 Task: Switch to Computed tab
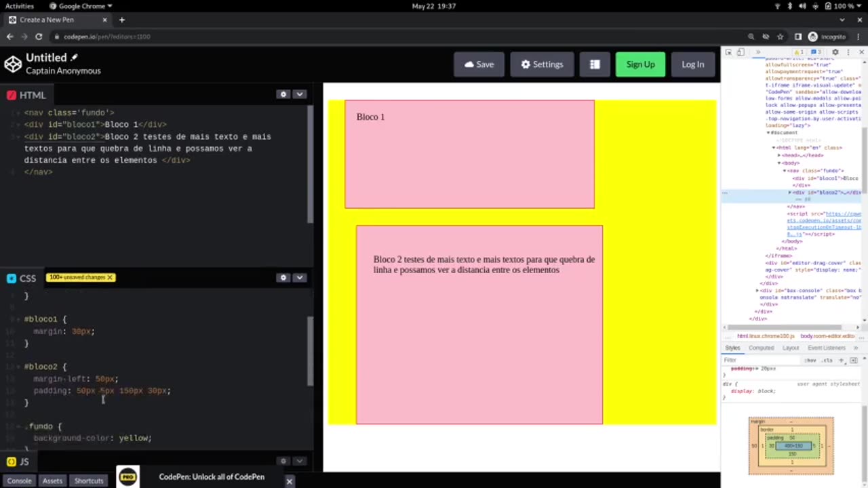[761, 348]
